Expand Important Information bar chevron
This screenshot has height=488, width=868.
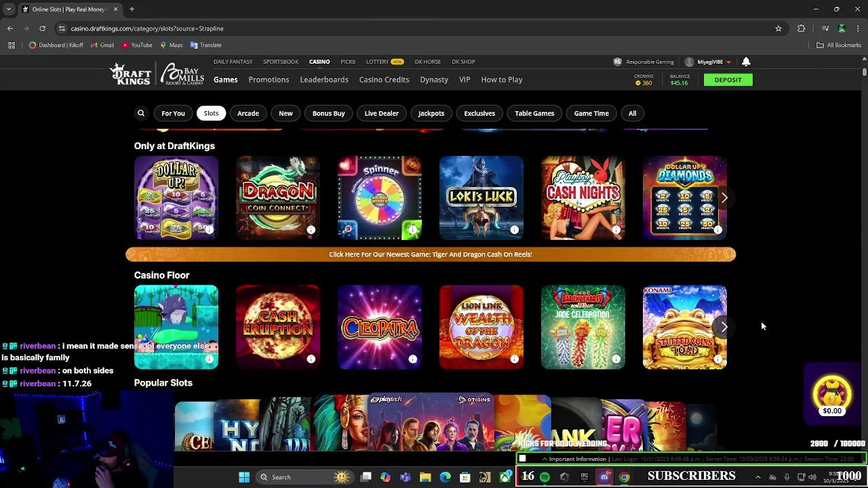(x=544, y=459)
